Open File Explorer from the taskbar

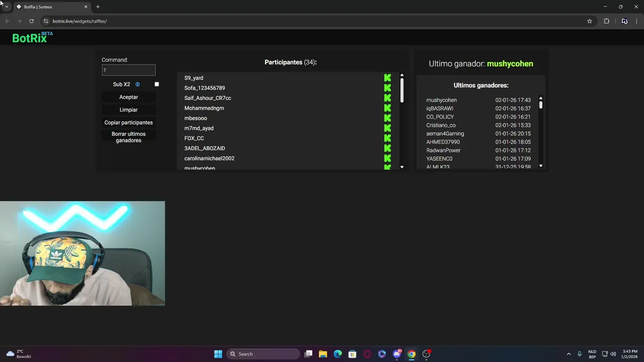coord(323,354)
